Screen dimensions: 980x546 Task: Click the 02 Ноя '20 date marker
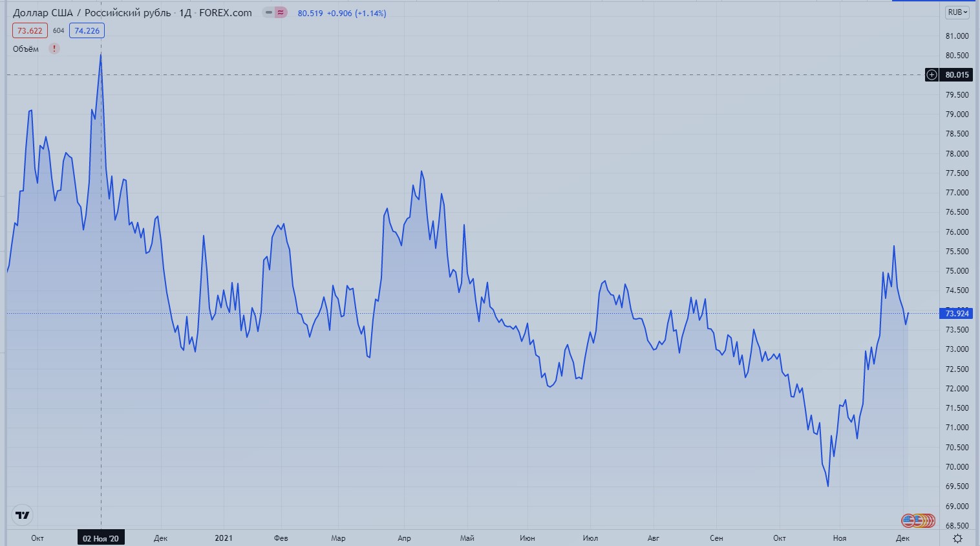(x=101, y=538)
